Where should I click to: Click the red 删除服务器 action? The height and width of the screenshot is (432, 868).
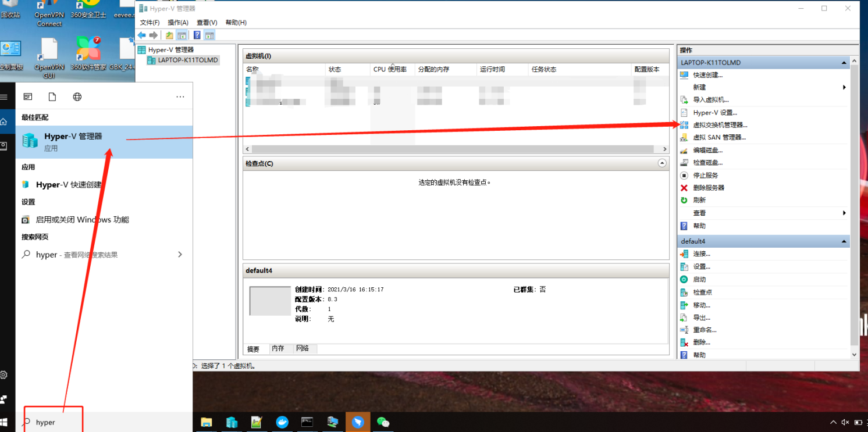point(708,188)
